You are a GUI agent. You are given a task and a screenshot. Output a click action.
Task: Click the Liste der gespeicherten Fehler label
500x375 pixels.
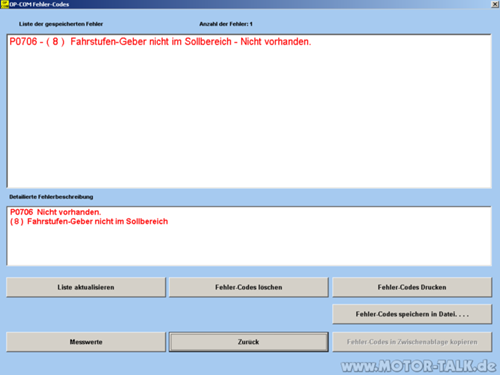(x=61, y=24)
